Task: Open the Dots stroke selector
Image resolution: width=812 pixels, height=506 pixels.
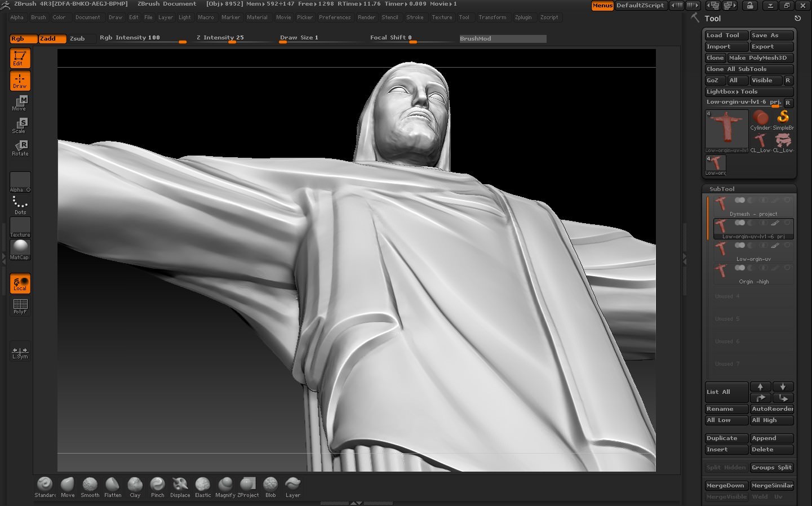Action: pos(20,205)
